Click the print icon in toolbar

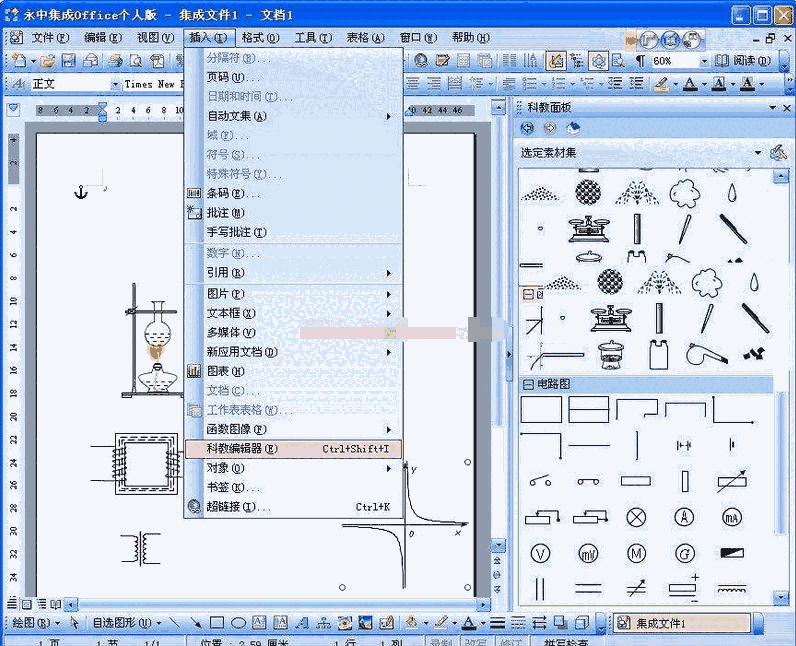[116, 61]
